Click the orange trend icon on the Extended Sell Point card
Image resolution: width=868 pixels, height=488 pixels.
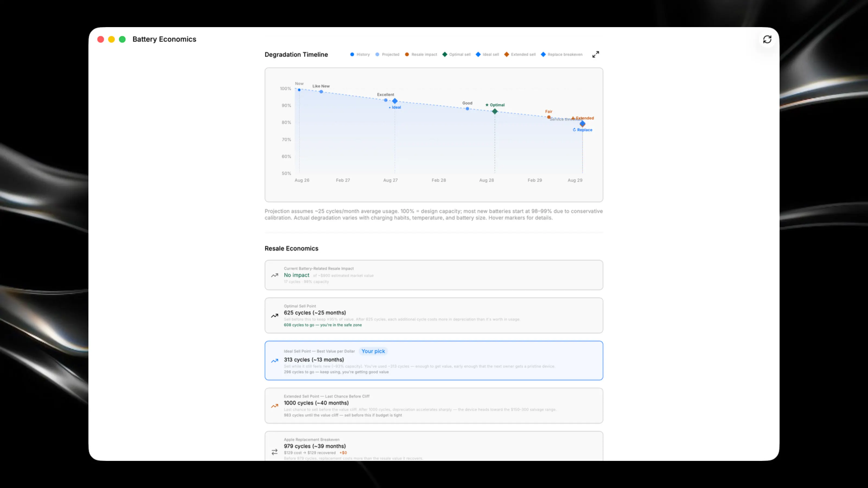[275, 406]
